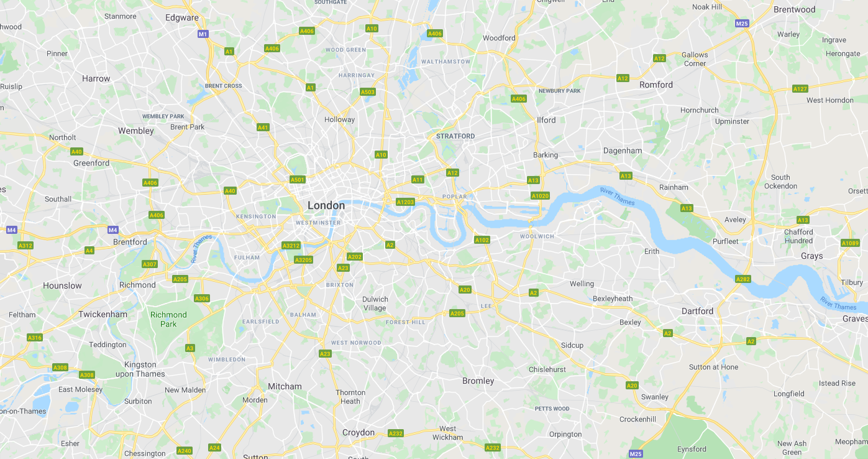This screenshot has height=459, width=868.
Task: Click the A1203 road shield
Action: (405, 202)
